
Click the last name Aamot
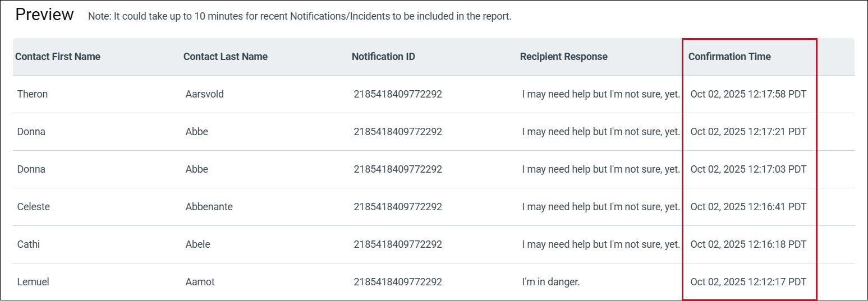click(x=200, y=282)
